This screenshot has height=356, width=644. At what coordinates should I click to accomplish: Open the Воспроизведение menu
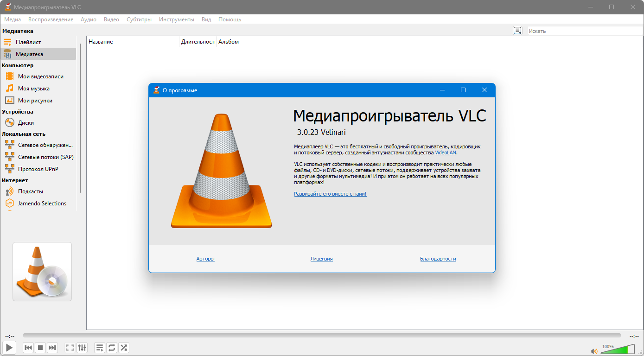click(51, 19)
